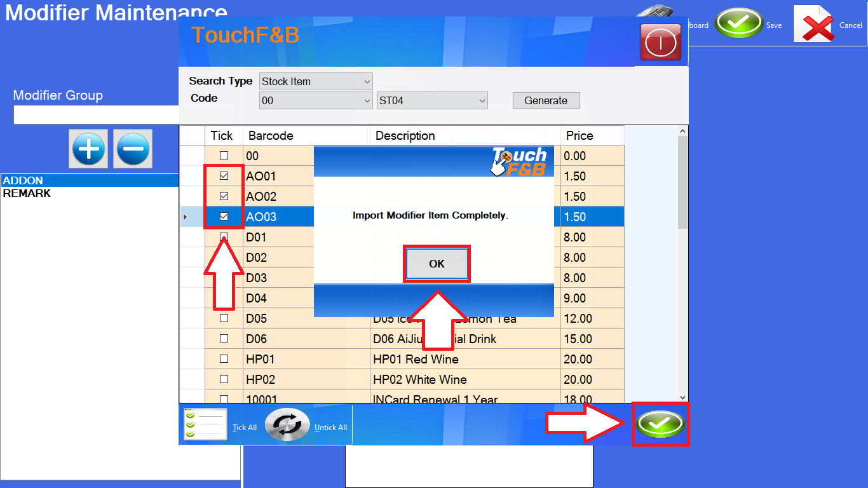Click the HP01 Red Wine description cell
The width and height of the screenshot is (868, 488).
[465, 359]
